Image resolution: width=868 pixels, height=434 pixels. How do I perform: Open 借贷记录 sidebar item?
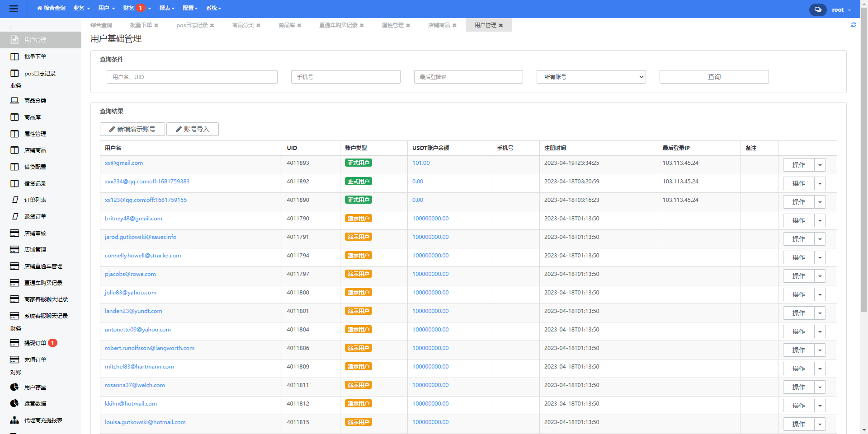(x=35, y=183)
